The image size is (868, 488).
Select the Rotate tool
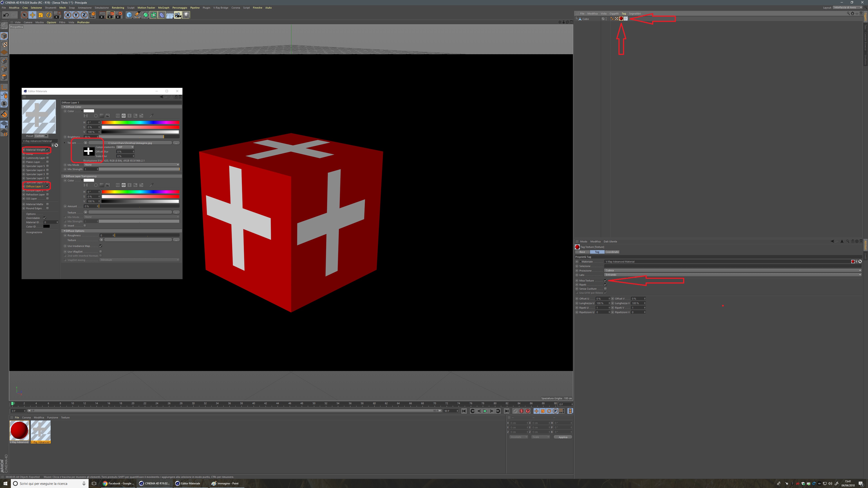tap(49, 15)
